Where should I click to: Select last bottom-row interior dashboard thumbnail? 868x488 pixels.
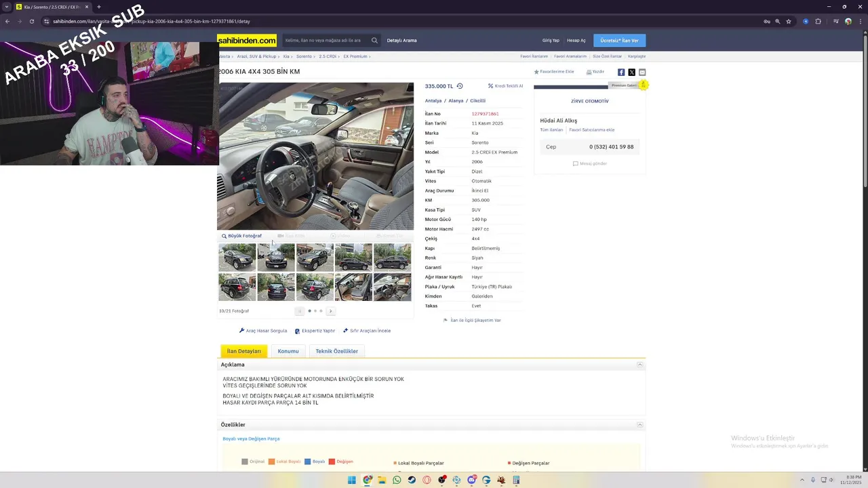point(392,287)
